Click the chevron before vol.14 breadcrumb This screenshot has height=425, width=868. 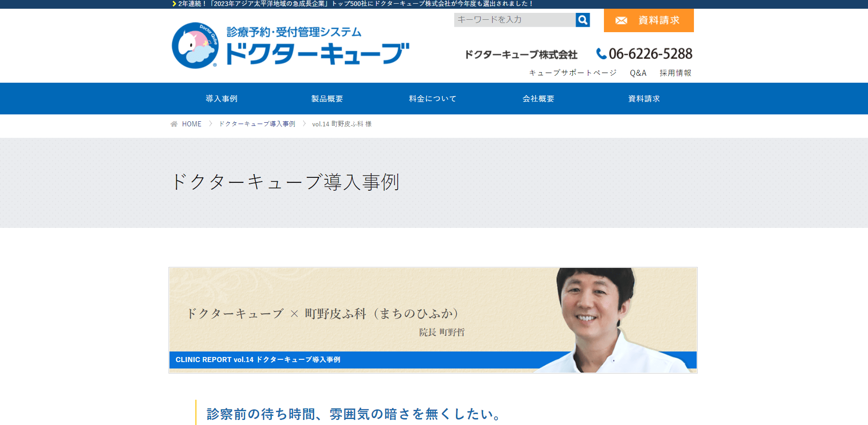(304, 124)
